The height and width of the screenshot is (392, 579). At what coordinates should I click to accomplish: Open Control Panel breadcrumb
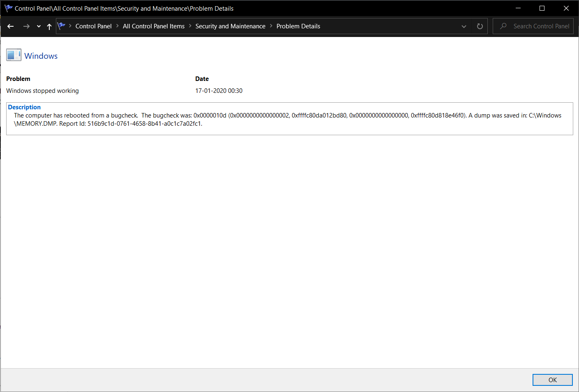[93, 26]
